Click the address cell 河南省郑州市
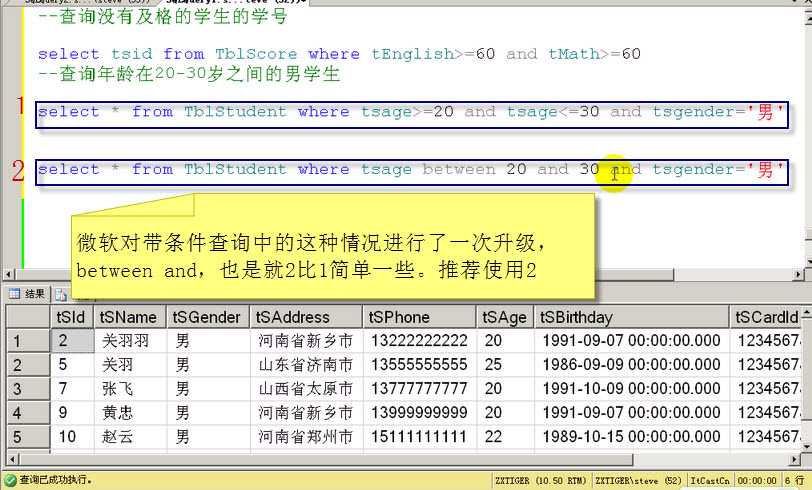The height and width of the screenshot is (490, 812). pos(306,437)
